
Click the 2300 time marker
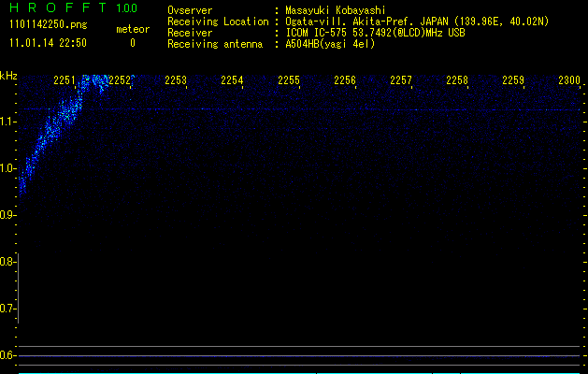(x=569, y=80)
